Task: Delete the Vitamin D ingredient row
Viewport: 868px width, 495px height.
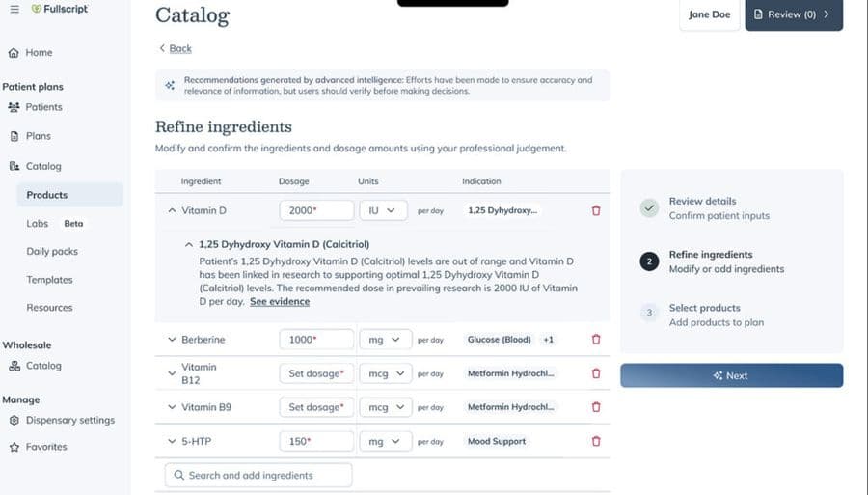Action: pyautogui.click(x=595, y=210)
